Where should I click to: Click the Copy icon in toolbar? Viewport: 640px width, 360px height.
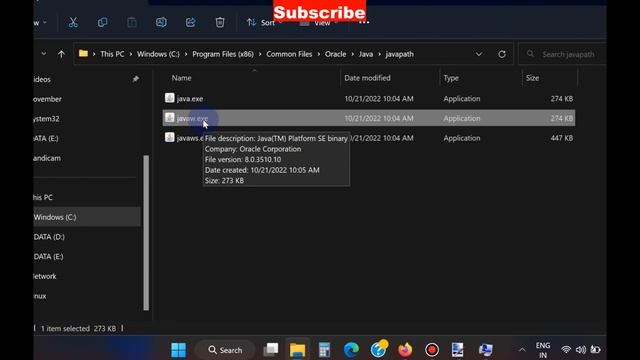point(102,22)
